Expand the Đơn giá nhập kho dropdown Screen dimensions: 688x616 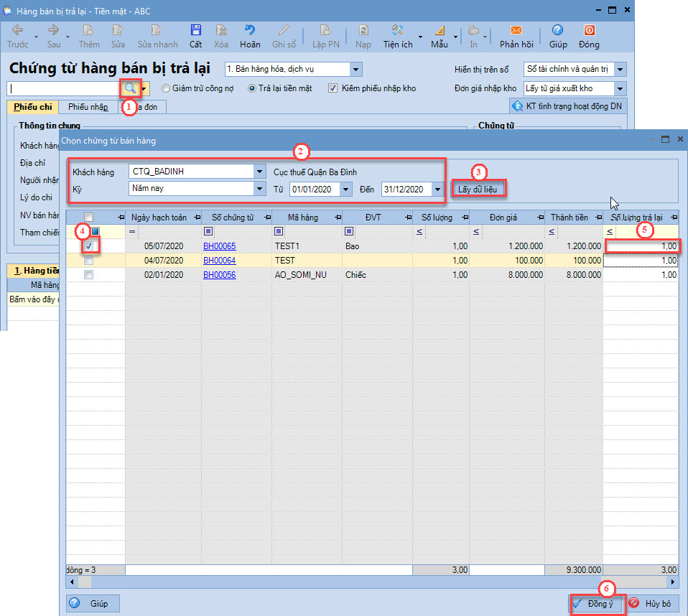620,88
